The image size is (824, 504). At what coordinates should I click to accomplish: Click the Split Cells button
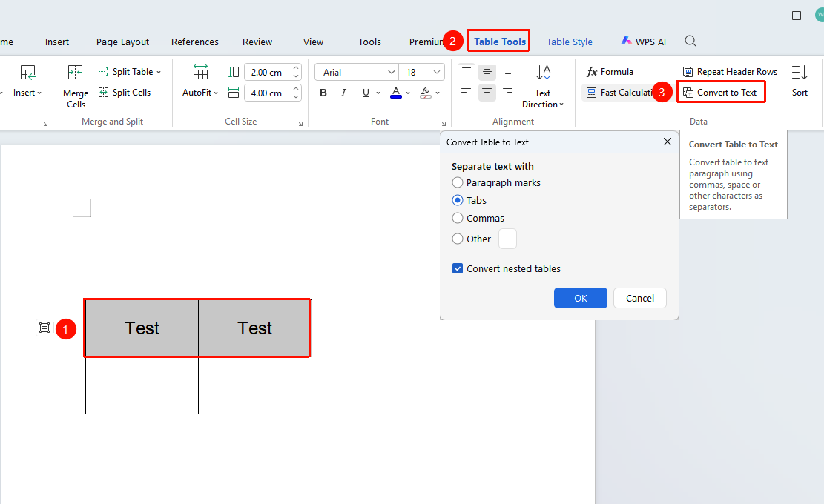pyautogui.click(x=125, y=93)
